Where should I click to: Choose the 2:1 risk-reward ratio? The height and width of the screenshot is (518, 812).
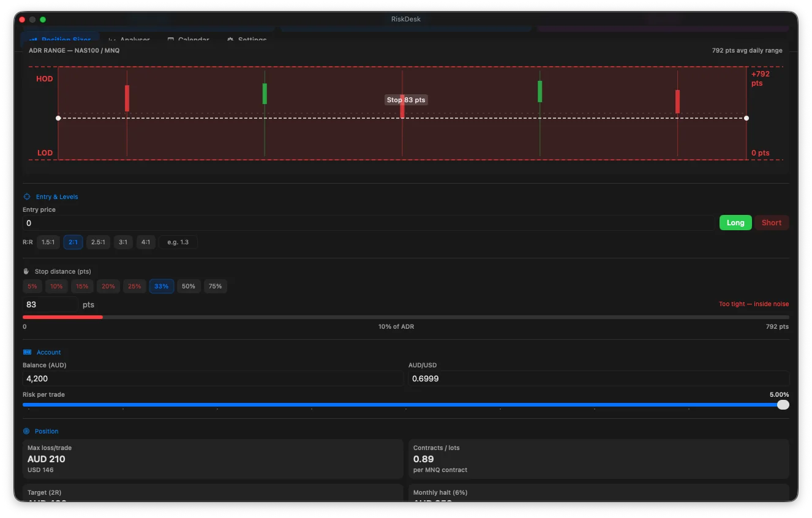[73, 242]
